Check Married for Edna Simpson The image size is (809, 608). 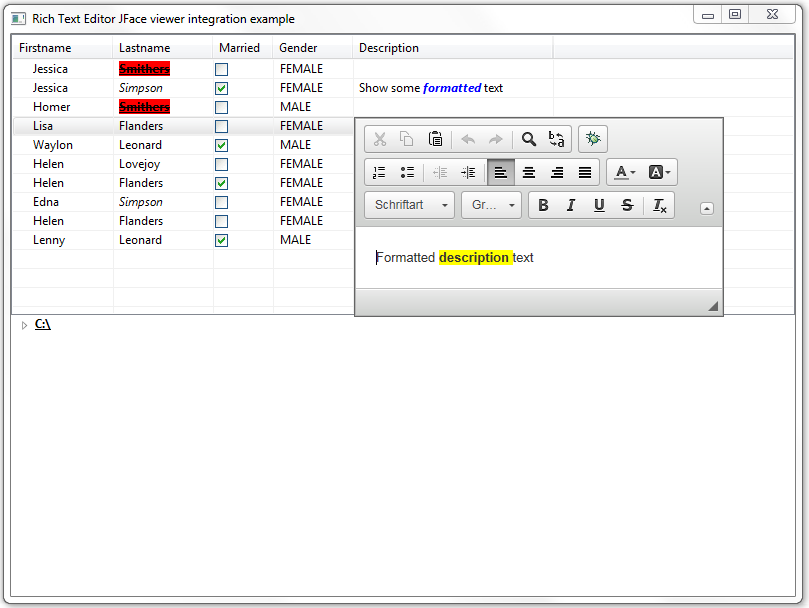point(221,202)
